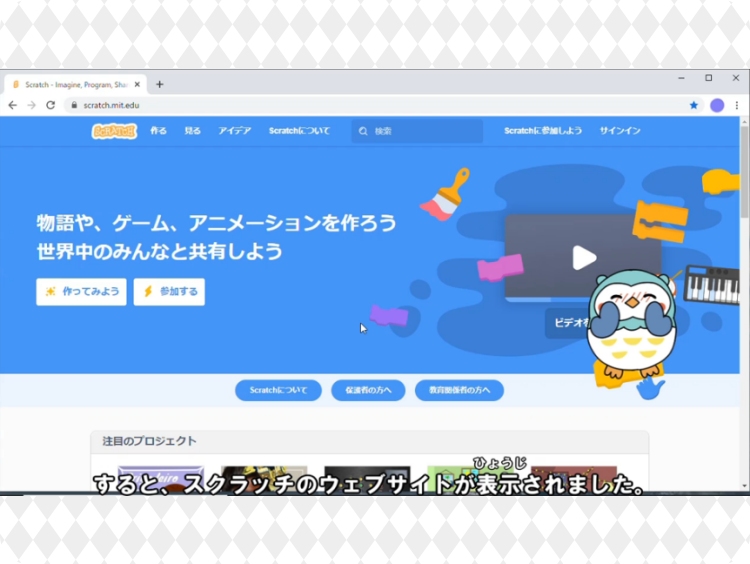Click the bookmark star in the address bar
Screen dimensions: 750x564
[x=694, y=105]
